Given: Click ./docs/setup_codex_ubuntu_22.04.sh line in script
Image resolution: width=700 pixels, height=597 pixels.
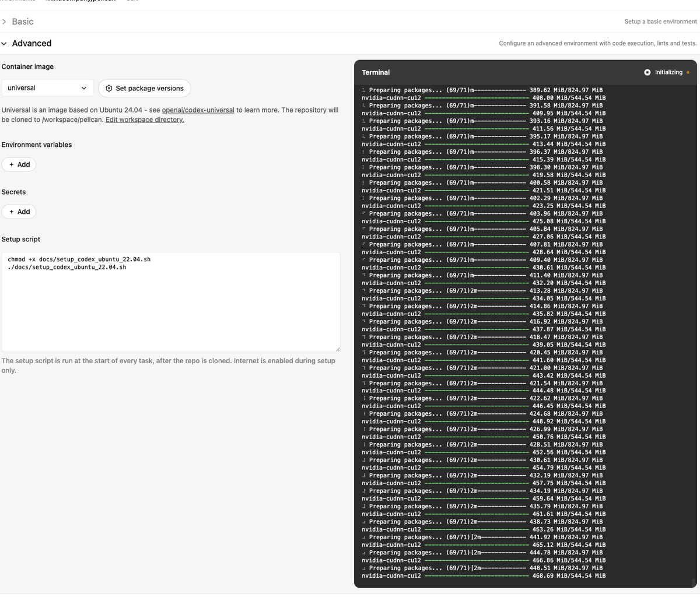Looking at the screenshot, I should tap(67, 267).
